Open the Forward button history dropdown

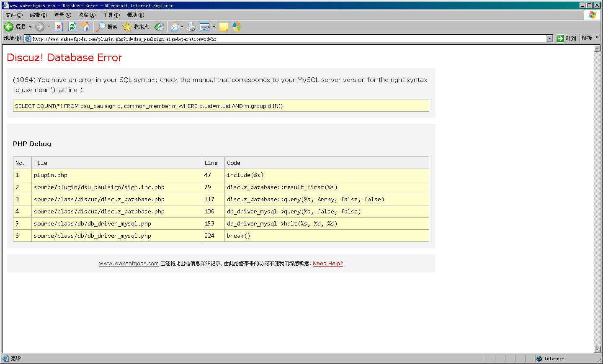coord(49,27)
